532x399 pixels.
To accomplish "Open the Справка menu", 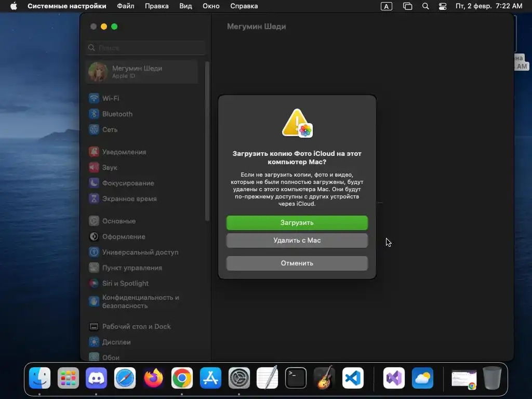I will click(x=244, y=6).
